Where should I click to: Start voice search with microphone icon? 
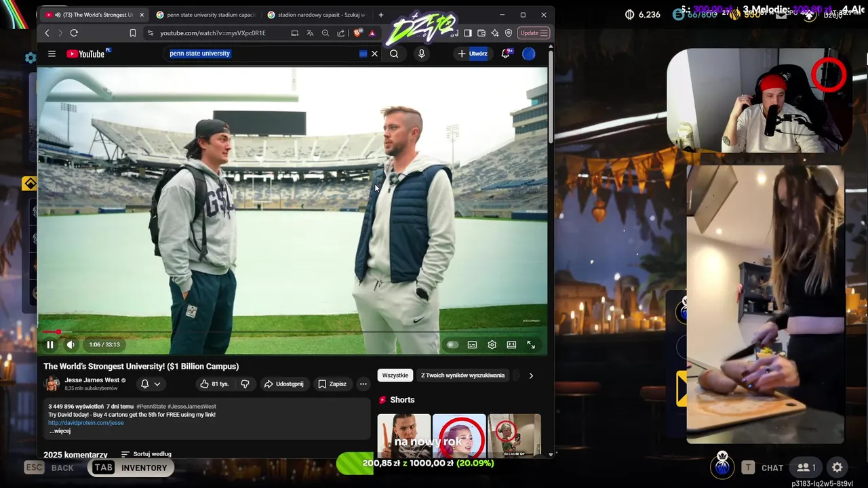coord(422,54)
